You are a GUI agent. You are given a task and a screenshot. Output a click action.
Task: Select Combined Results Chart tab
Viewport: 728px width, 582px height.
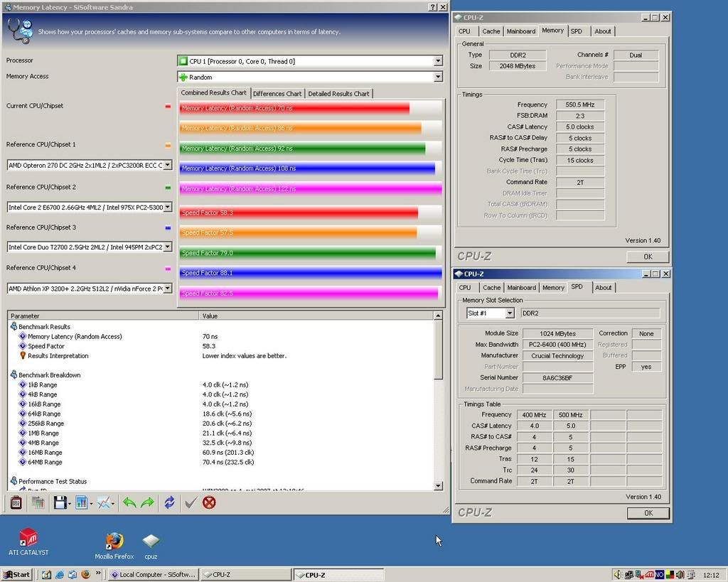[213, 92]
